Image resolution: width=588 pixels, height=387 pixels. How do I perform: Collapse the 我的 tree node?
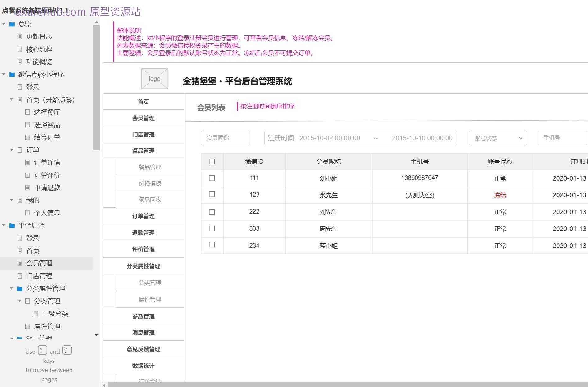[11, 200]
